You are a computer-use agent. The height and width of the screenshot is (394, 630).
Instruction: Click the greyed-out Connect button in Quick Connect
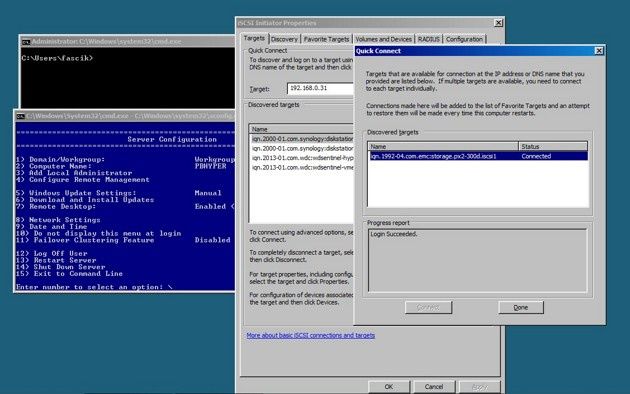click(x=428, y=307)
